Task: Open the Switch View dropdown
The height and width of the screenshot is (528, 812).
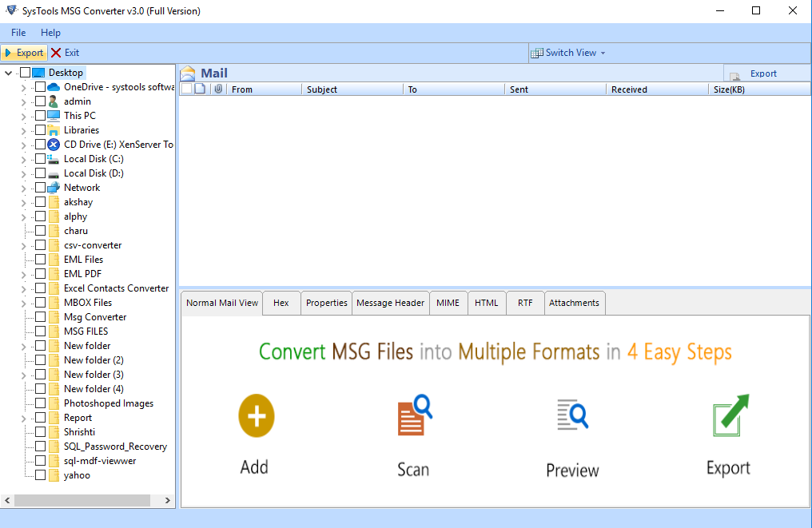Action: tap(569, 53)
